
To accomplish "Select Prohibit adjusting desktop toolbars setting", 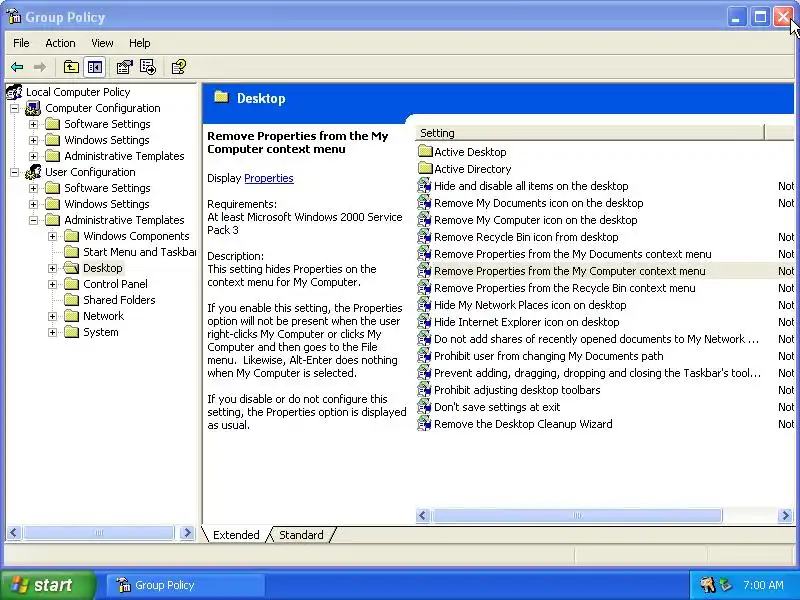I will [517, 390].
